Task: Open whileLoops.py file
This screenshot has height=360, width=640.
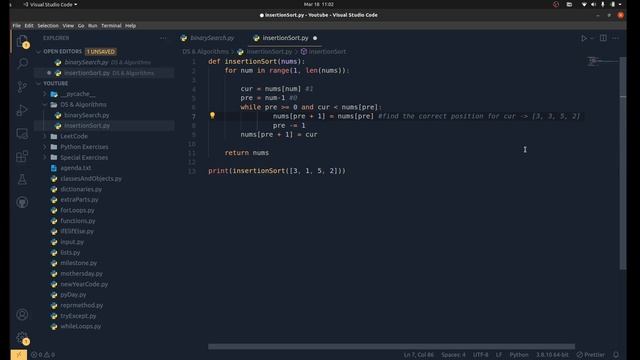Action: coord(104,327)
